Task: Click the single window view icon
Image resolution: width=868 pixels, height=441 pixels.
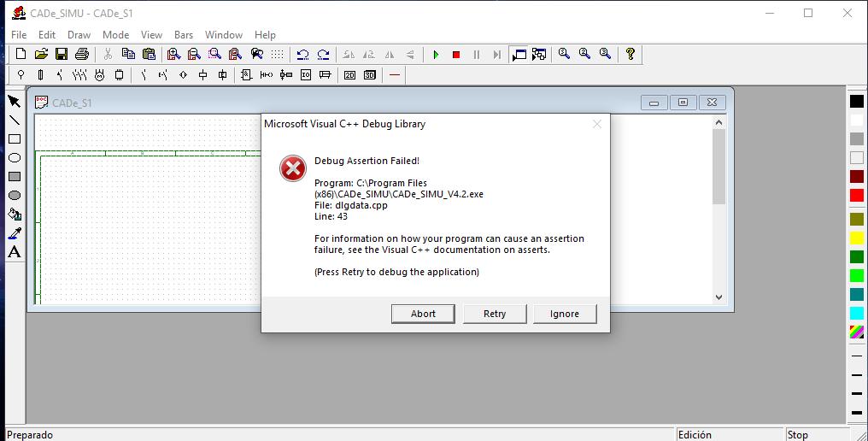Action: coord(519,55)
